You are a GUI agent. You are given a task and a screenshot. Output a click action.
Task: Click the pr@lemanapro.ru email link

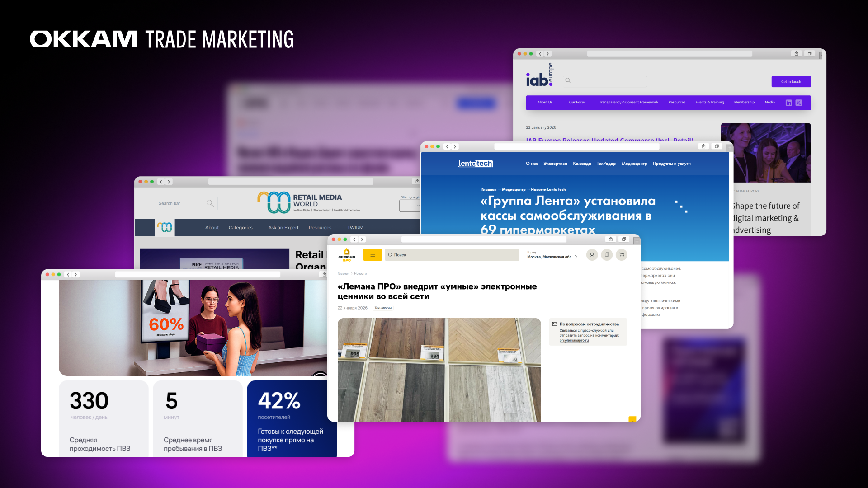click(574, 340)
